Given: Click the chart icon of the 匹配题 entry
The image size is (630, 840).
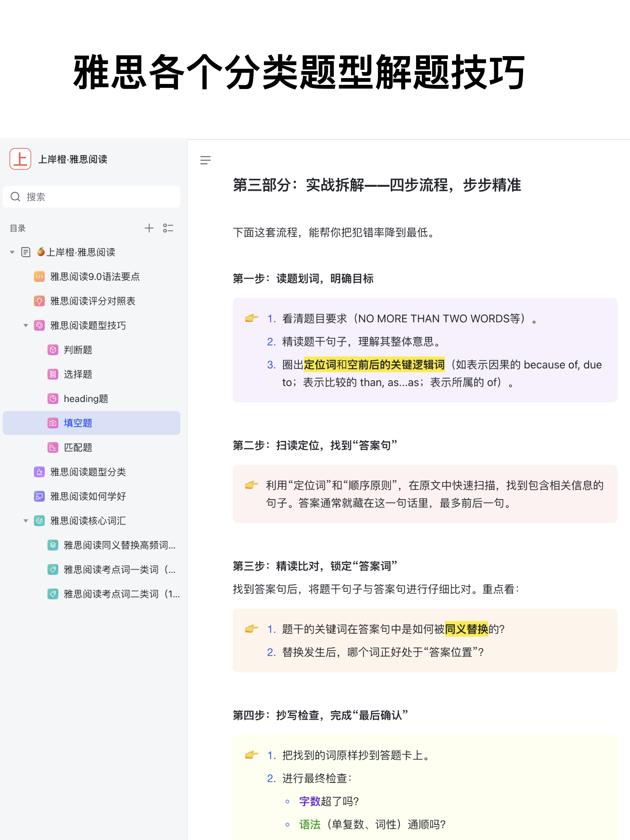Looking at the screenshot, I should coord(53,447).
